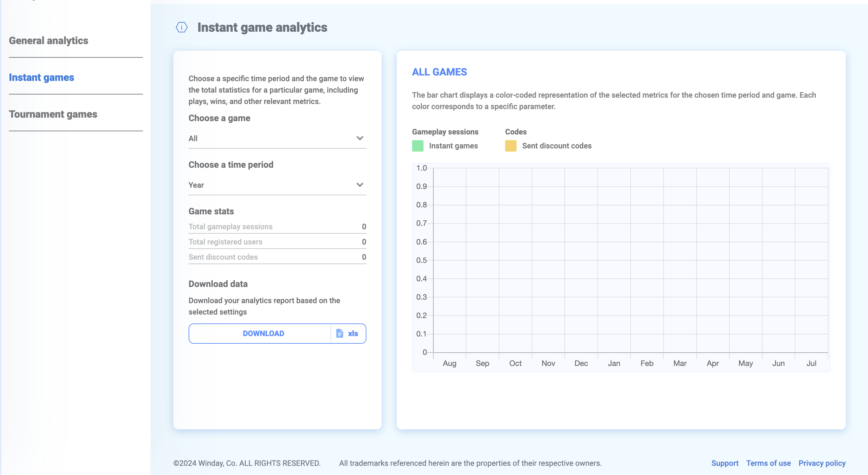Open the Support link in footer
868x475 pixels.
pos(724,463)
